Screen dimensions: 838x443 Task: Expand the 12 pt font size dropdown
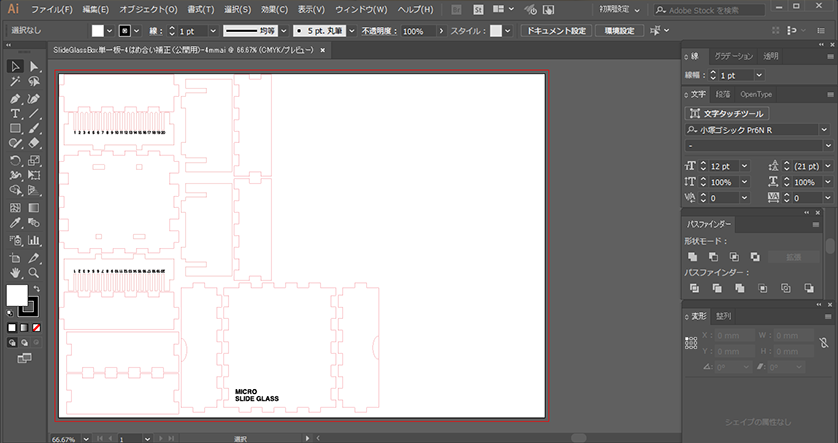click(x=744, y=165)
